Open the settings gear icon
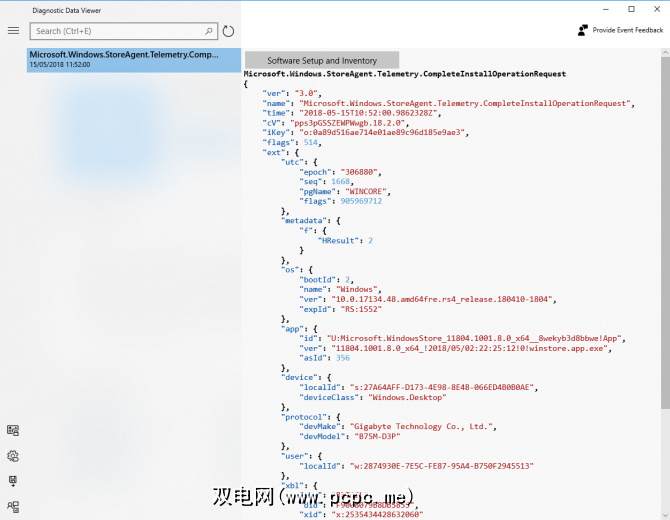The image size is (670, 520). click(x=13, y=456)
